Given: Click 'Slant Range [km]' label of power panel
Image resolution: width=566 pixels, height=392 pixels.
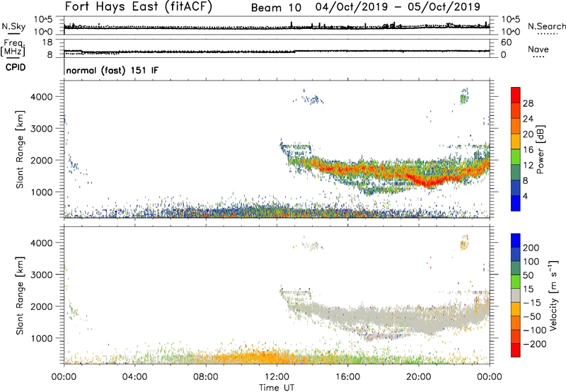Looking at the screenshot, I should (20, 149).
